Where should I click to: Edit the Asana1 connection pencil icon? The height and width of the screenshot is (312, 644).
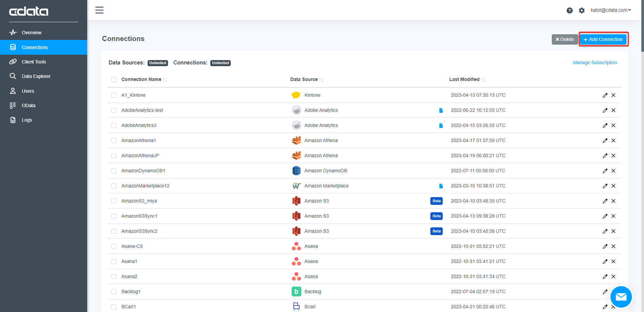(x=605, y=261)
